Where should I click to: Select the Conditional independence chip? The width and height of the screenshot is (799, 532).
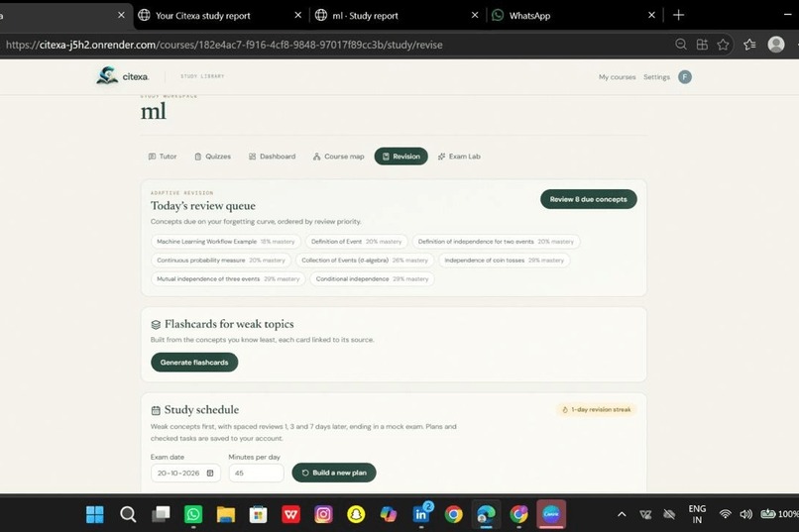coord(372,279)
